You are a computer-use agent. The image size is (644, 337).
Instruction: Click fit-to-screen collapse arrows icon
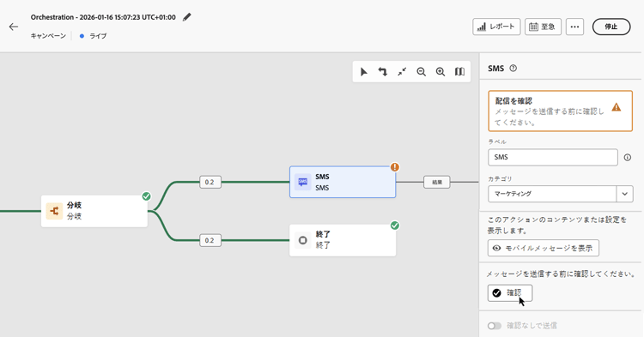[x=402, y=72]
